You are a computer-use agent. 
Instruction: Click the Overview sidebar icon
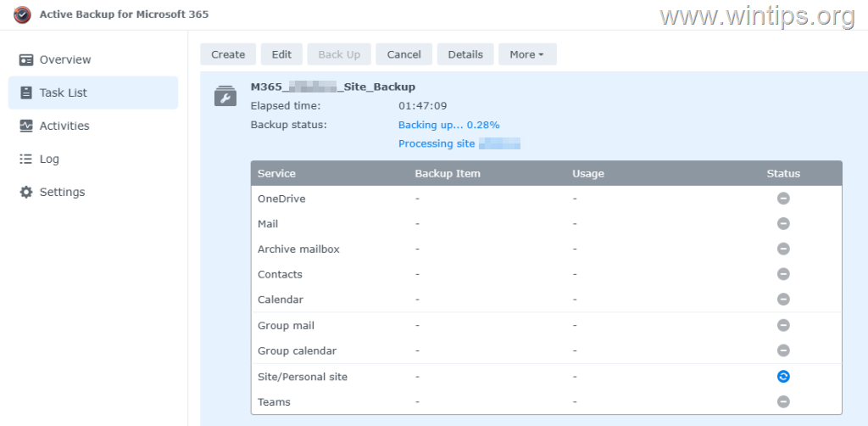pos(25,60)
